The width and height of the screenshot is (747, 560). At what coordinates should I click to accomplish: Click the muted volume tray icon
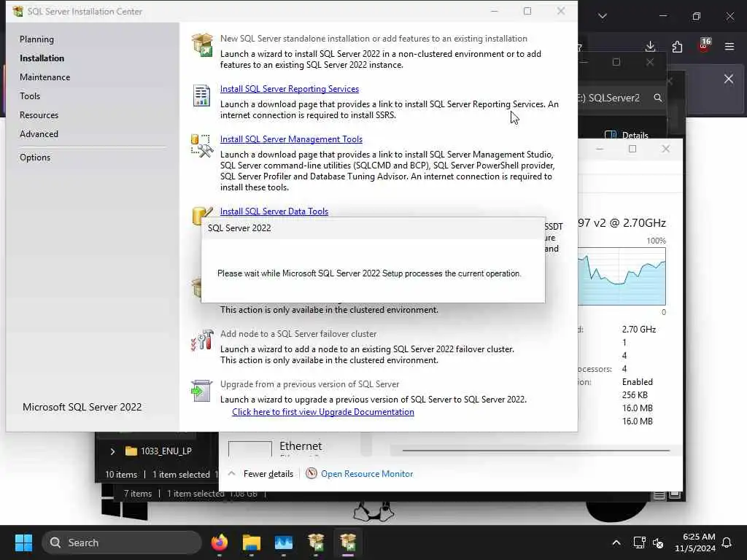pyautogui.click(x=659, y=542)
